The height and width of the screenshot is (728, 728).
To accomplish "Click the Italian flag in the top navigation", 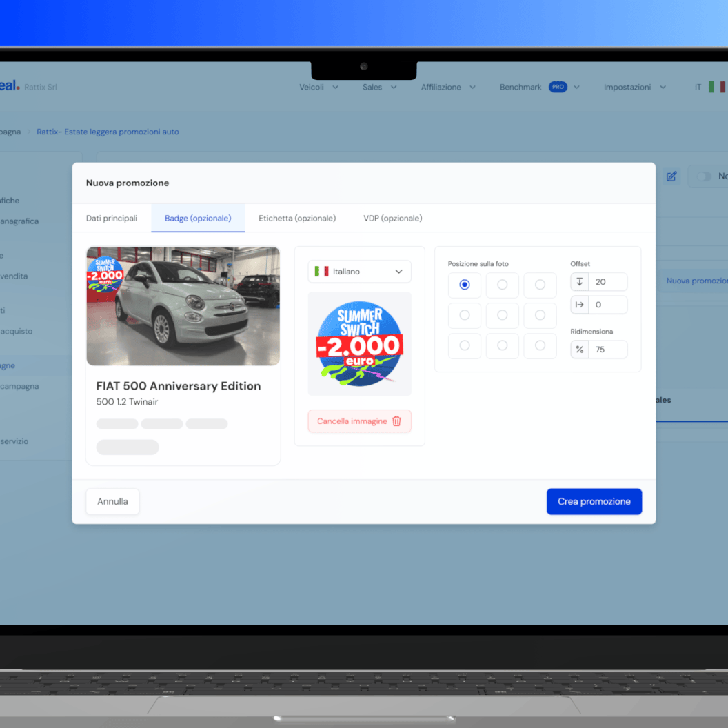I will 716,87.
